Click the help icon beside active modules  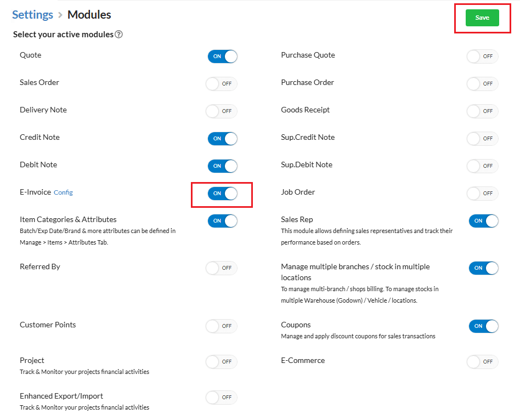118,35
